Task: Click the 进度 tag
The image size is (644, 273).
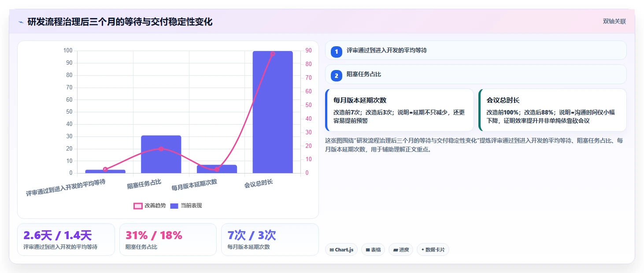Action: 401,250
